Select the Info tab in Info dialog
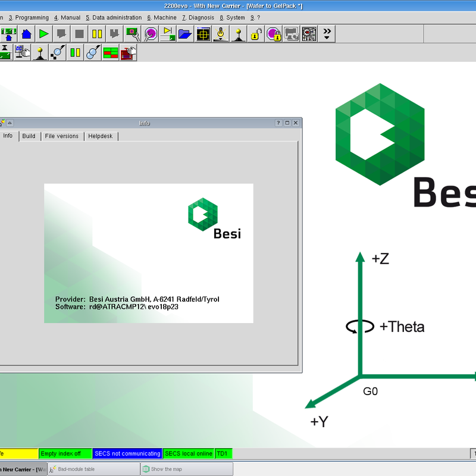Screen dimensions: 476x476 click(8, 136)
